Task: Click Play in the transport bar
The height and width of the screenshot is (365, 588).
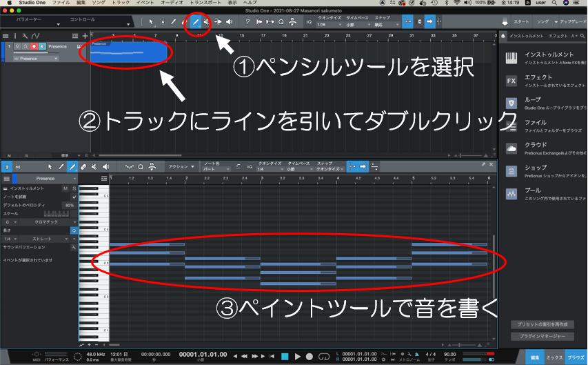Action: click(x=297, y=356)
